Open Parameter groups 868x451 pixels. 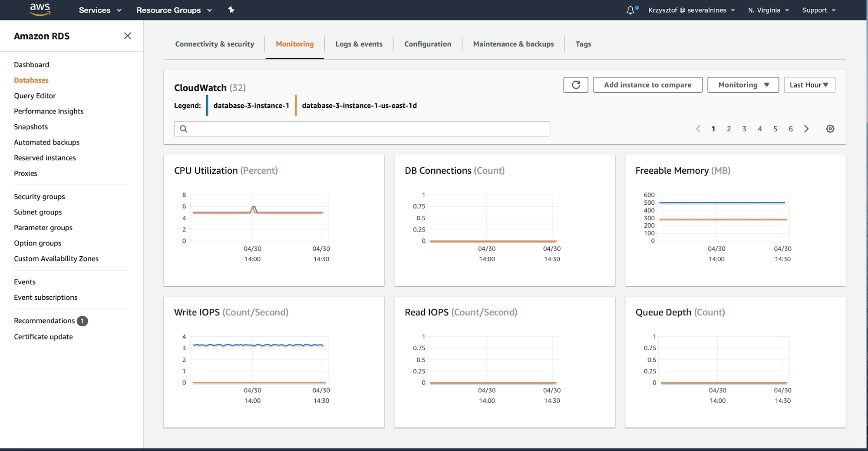click(x=43, y=228)
